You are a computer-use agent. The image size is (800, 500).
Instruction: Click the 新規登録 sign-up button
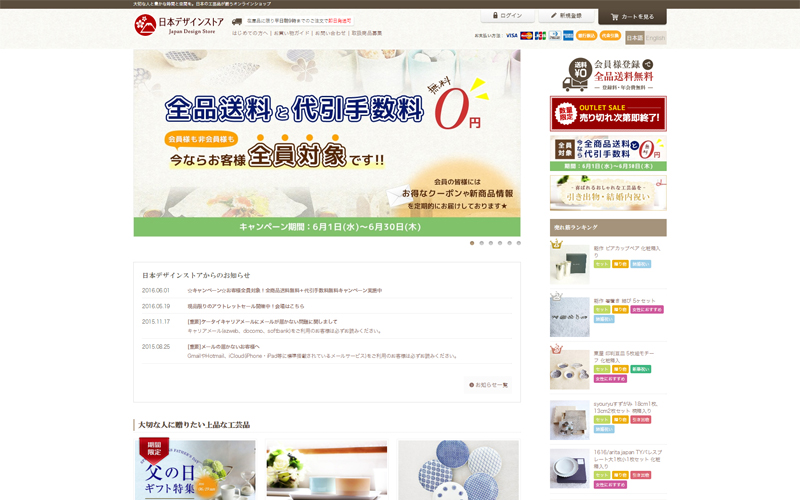click(x=564, y=16)
